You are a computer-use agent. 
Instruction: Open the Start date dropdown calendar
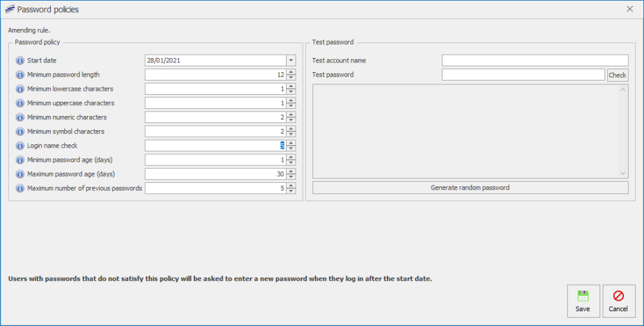290,61
